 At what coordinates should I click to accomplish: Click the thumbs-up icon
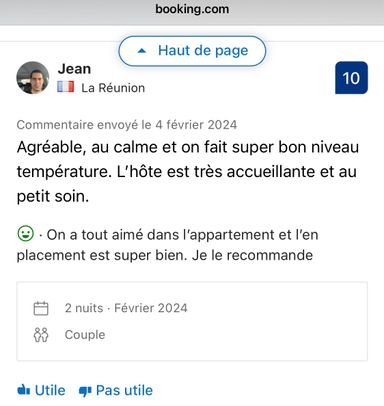pyautogui.click(x=24, y=389)
